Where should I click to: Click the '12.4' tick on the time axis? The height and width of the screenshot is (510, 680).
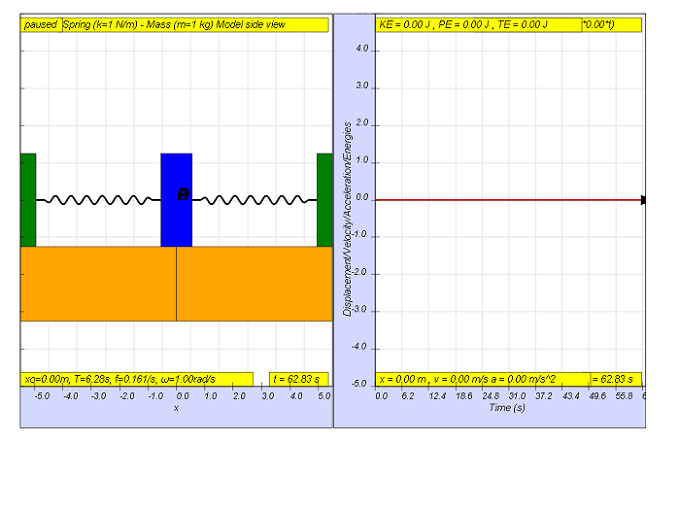[x=437, y=396]
